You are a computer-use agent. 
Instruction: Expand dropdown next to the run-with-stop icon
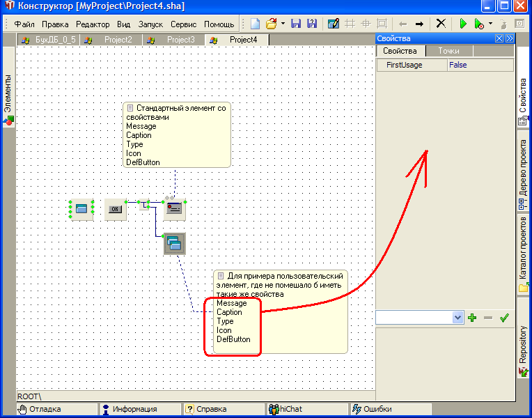click(x=490, y=24)
